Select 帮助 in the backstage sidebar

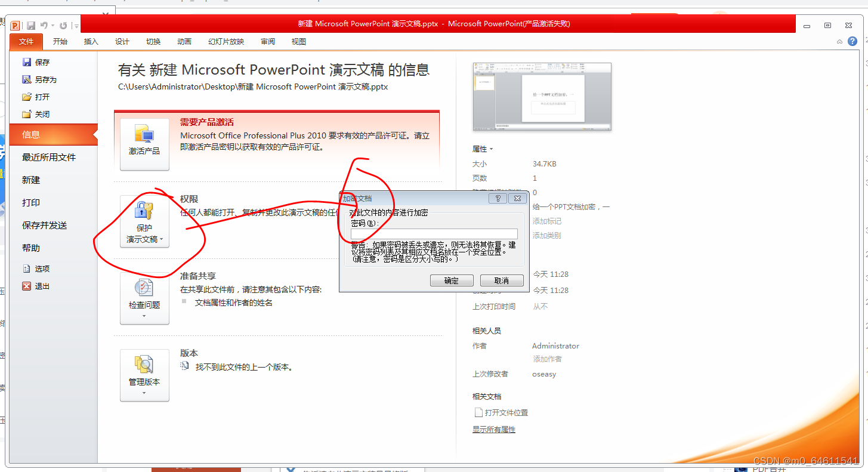31,248
